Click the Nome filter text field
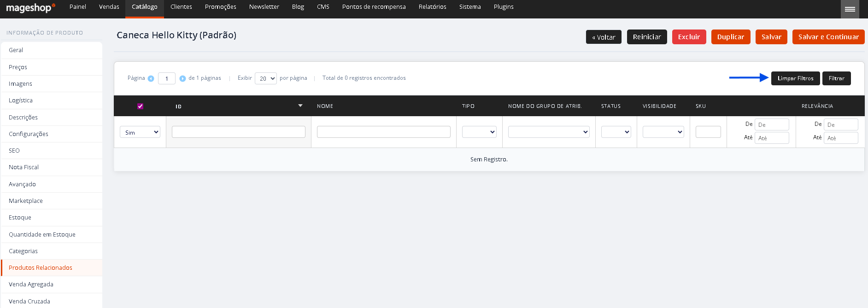Viewport: 868px width, 308px height. tap(384, 132)
